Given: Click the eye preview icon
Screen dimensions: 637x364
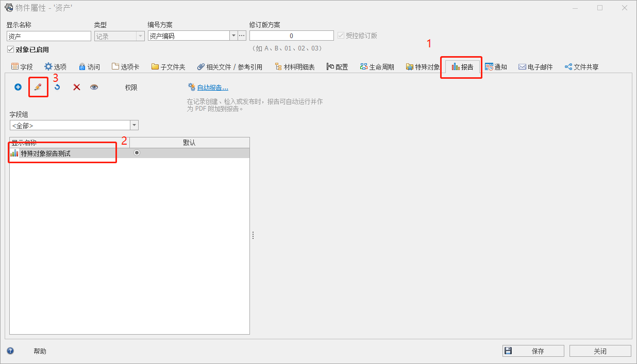Looking at the screenshot, I should click(94, 88).
